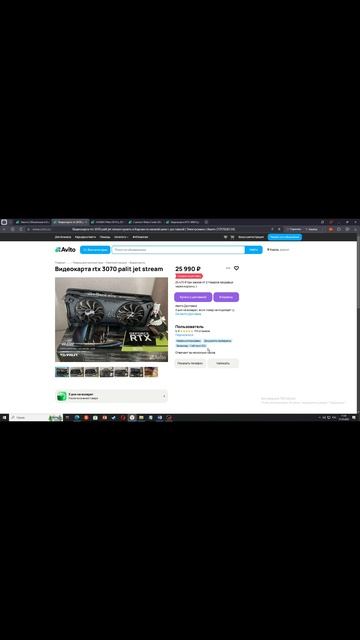Switch to the fifth browser tab
This screenshot has width=360, height=640.
pos(182,222)
